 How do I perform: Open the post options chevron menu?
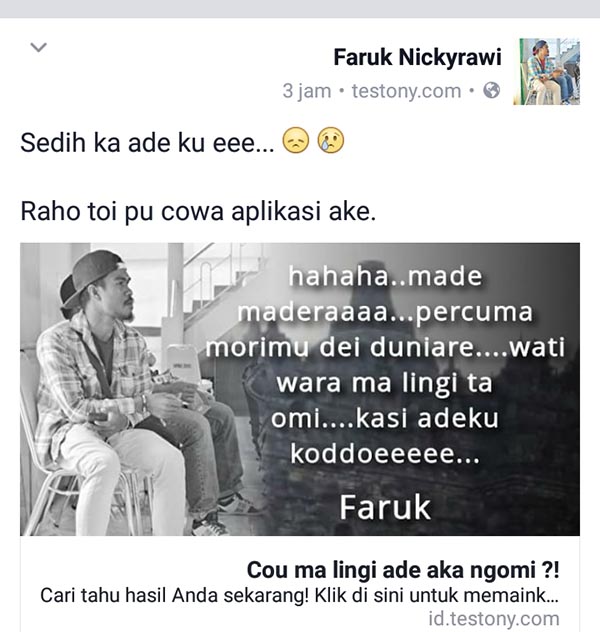[x=39, y=48]
